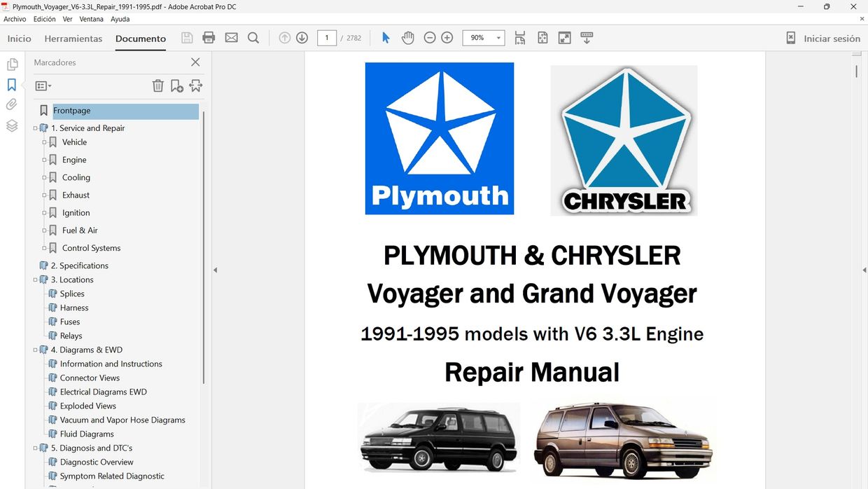Collapse left navigation pane arrow
This screenshot has height=489, width=868.
click(215, 270)
